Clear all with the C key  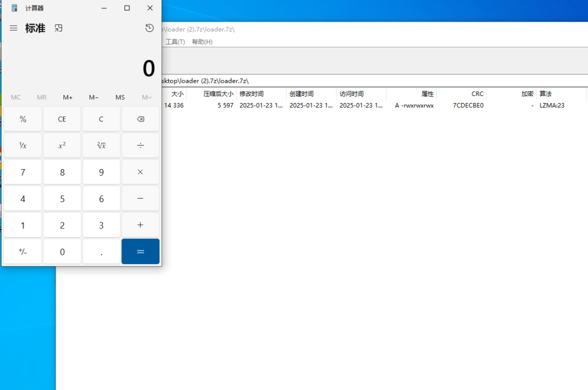[x=101, y=119]
